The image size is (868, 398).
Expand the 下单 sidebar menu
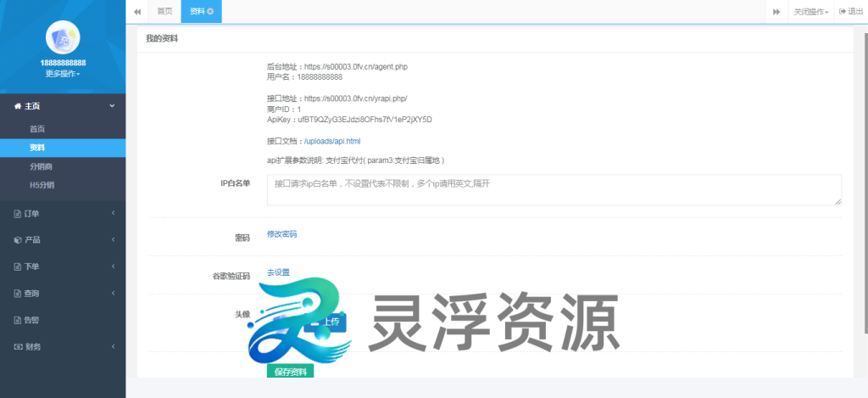[63, 266]
